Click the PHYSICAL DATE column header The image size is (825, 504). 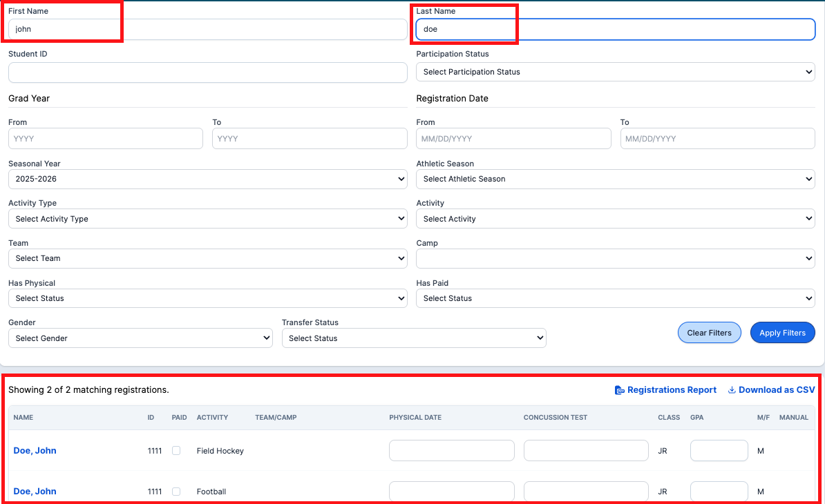pyautogui.click(x=415, y=417)
